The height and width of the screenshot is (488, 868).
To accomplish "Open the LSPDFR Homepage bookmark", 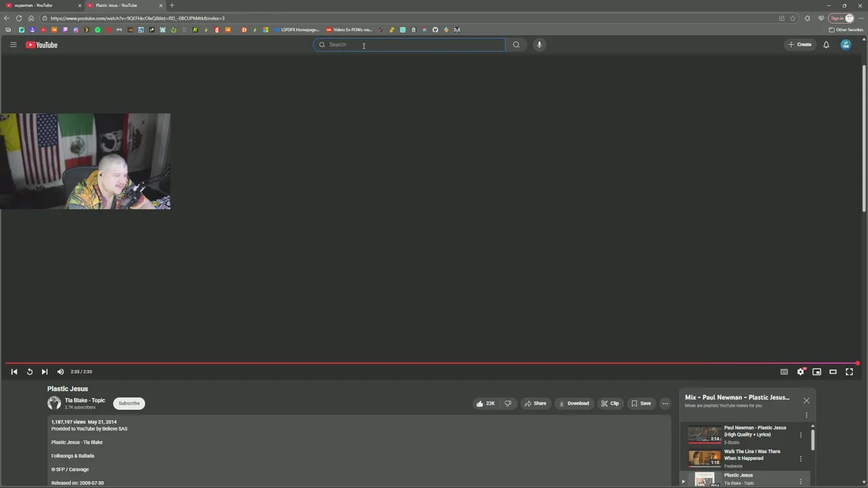I will [x=297, y=30].
